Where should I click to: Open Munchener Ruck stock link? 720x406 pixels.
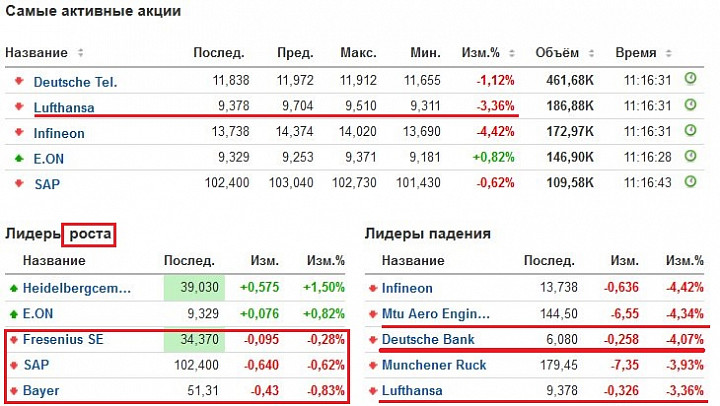(x=434, y=365)
